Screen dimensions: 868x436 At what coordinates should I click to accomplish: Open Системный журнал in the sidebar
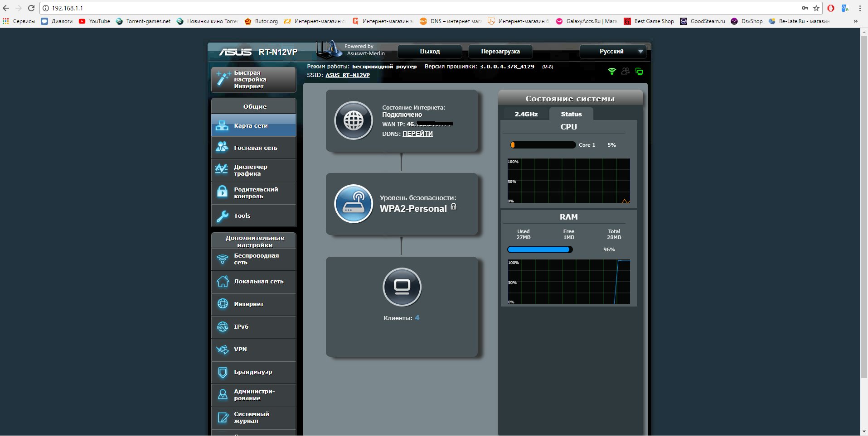pyautogui.click(x=254, y=417)
